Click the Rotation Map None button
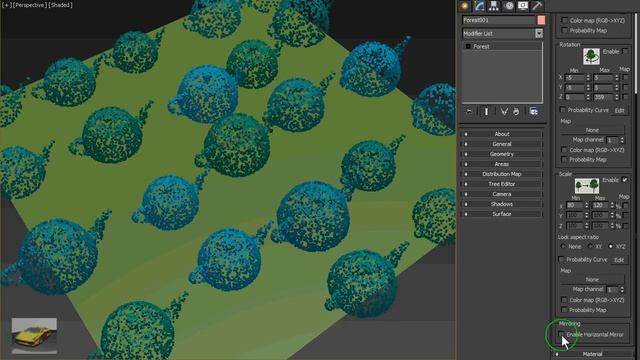Image resolution: width=640 pixels, height=360 pixels. [x=592, y=130]
